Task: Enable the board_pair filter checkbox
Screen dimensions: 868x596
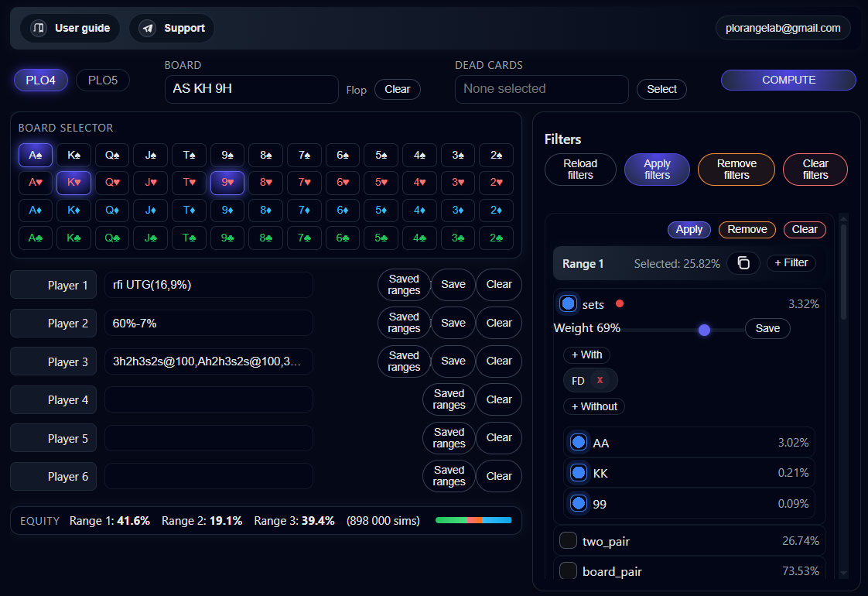Action: point(568,570)
